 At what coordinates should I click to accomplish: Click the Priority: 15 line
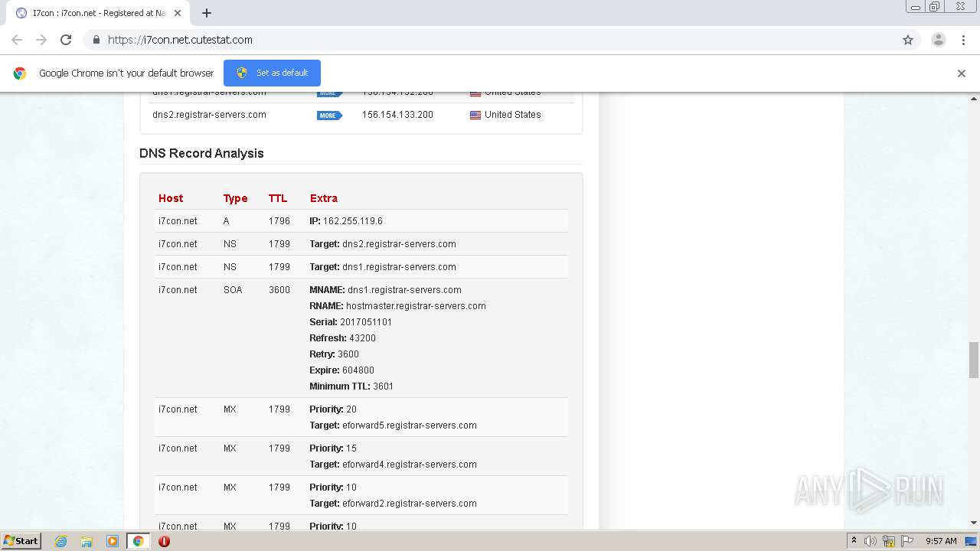333,448
